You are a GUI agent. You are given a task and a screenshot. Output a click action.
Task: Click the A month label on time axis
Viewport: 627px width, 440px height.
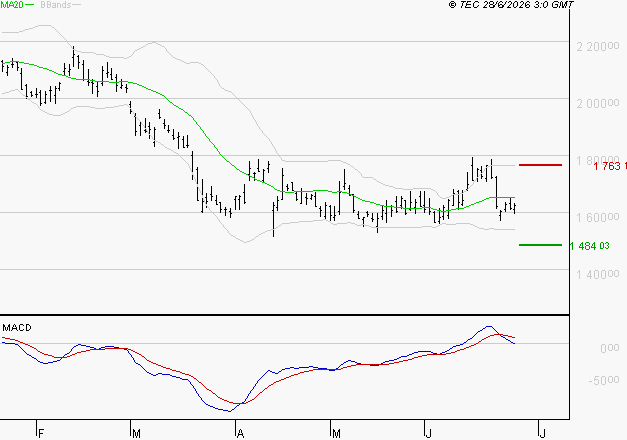240,434
